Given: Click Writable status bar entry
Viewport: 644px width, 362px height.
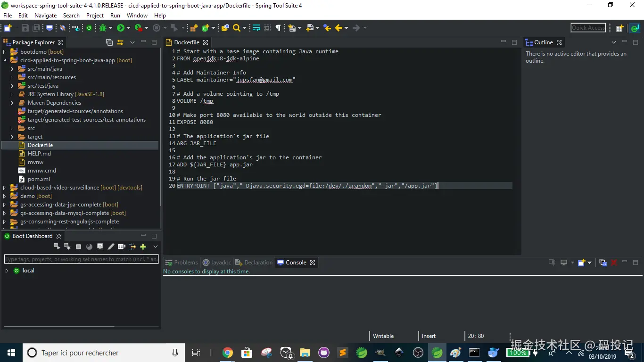Looking at the screenshot, I should (383, 336).
